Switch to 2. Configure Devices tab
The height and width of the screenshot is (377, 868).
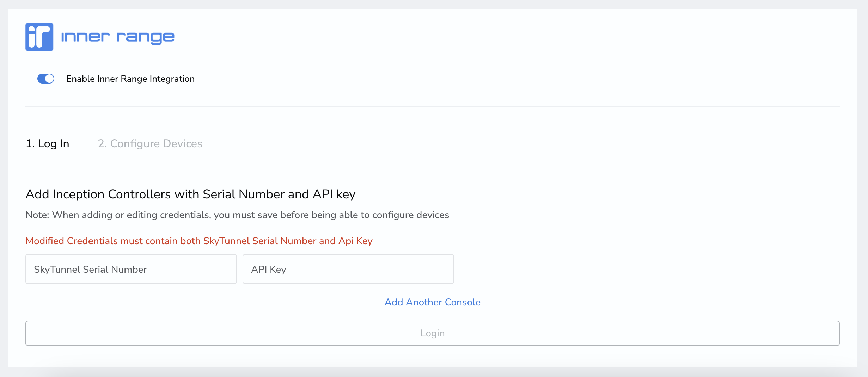(x=150, y=143)
